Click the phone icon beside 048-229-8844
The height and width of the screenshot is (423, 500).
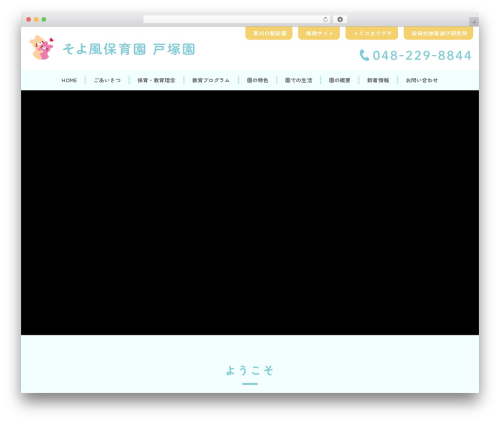(x=364, y=55)
